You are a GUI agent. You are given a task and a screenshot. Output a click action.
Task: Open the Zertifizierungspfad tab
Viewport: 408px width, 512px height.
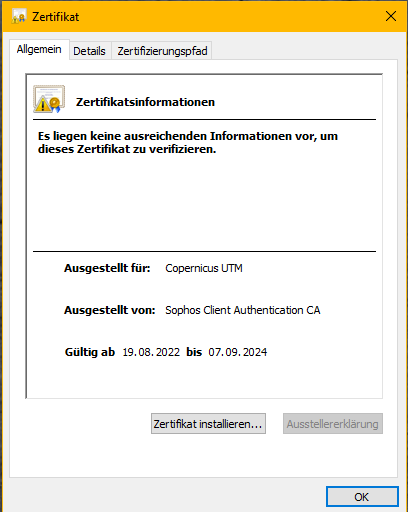[162, 51]
